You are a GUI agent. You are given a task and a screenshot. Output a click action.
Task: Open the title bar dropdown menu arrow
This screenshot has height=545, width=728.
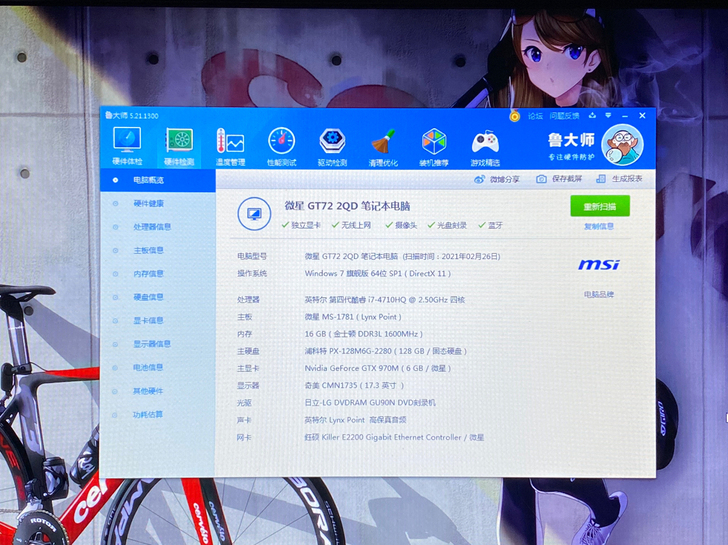[x=608, y=115]
